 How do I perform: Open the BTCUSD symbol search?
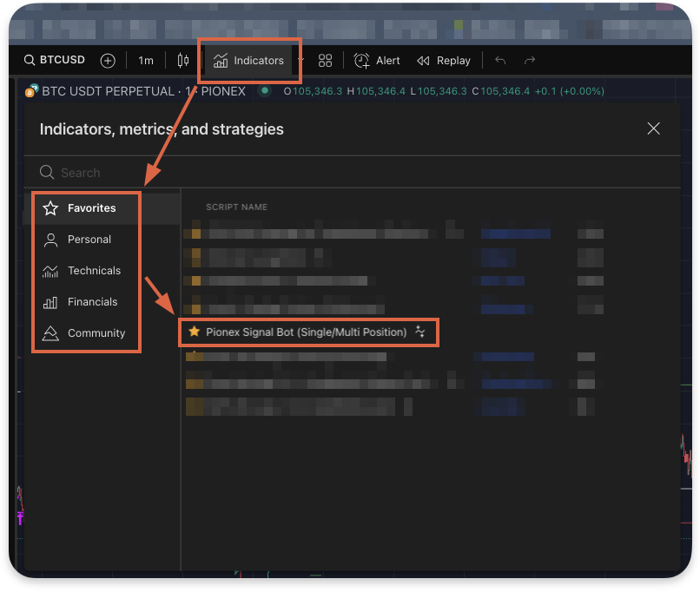[x=55, y=60]
